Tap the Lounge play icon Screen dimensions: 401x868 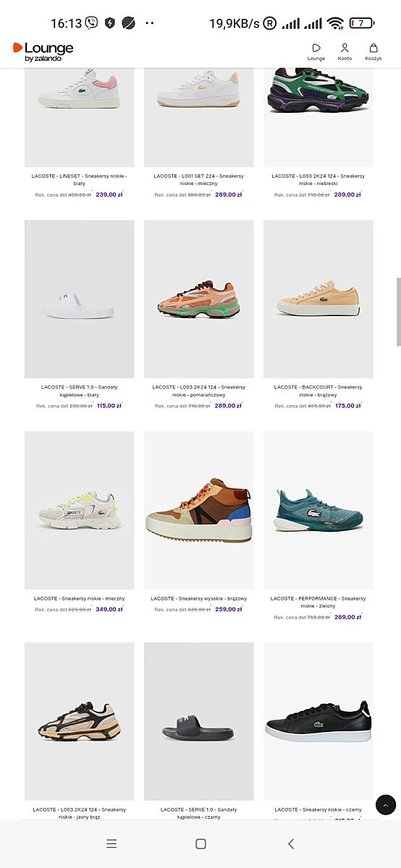316,48
